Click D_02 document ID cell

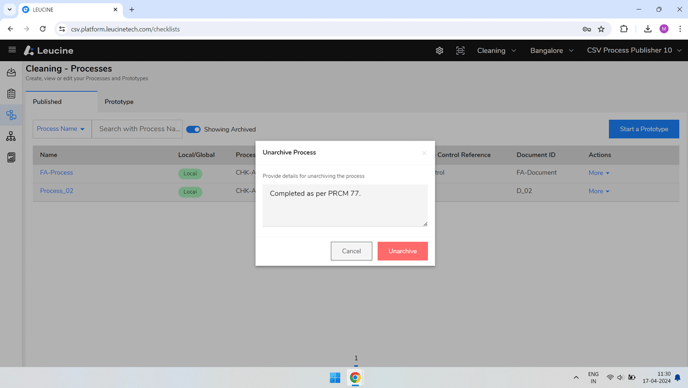point(524,191)
